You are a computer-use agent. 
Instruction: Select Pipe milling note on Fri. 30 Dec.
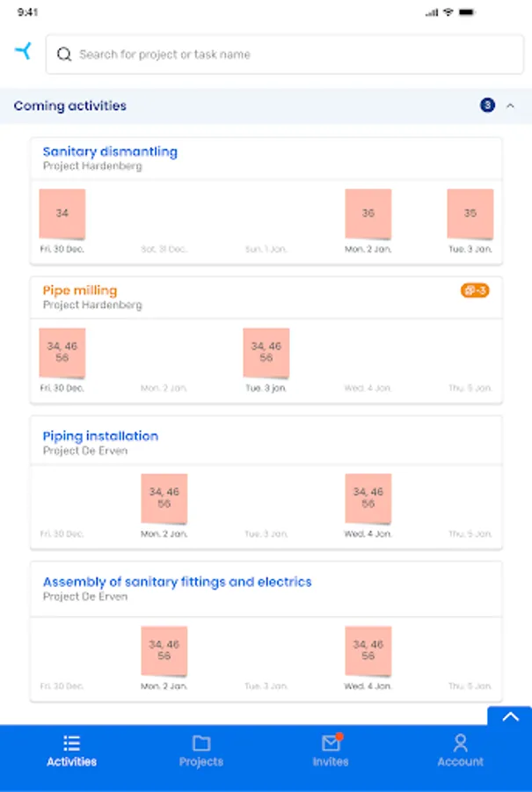tap(62, 353)
